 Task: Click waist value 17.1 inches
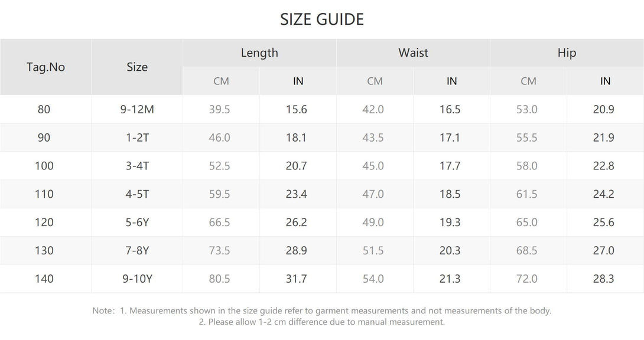[x=451, y=138]
